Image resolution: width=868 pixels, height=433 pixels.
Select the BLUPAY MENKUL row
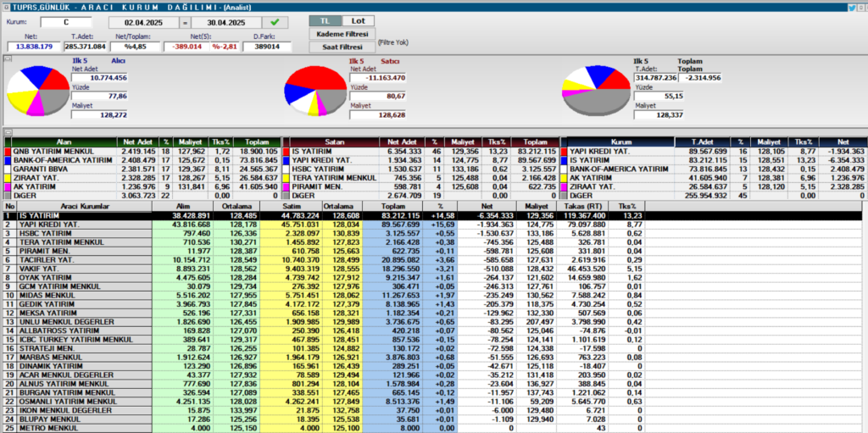(x=431, y=419)
